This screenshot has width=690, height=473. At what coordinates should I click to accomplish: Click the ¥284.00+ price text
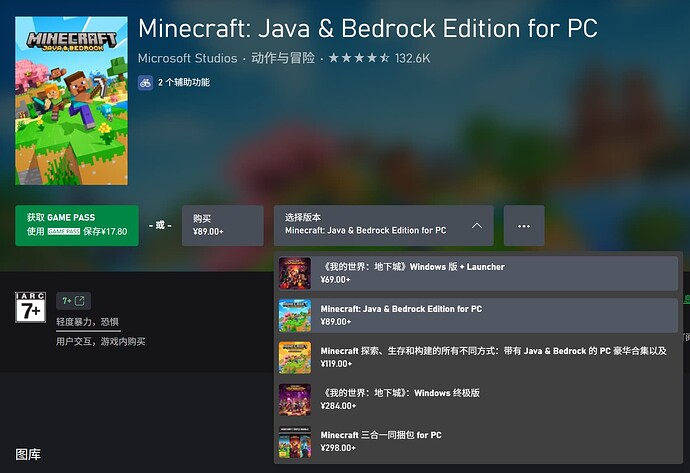pyautogui.click(x=338, y=406)
